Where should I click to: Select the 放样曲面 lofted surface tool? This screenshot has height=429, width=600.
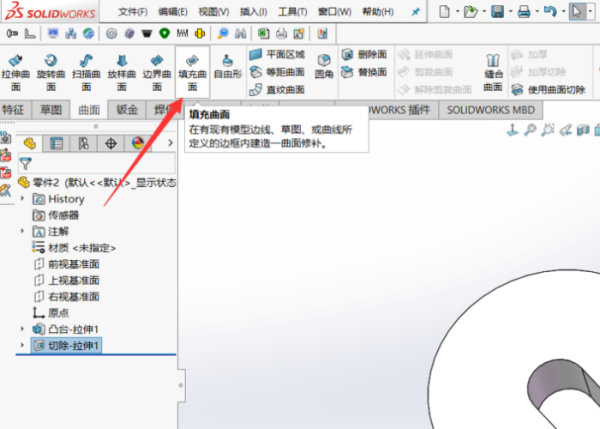click(x=122, y=72)
